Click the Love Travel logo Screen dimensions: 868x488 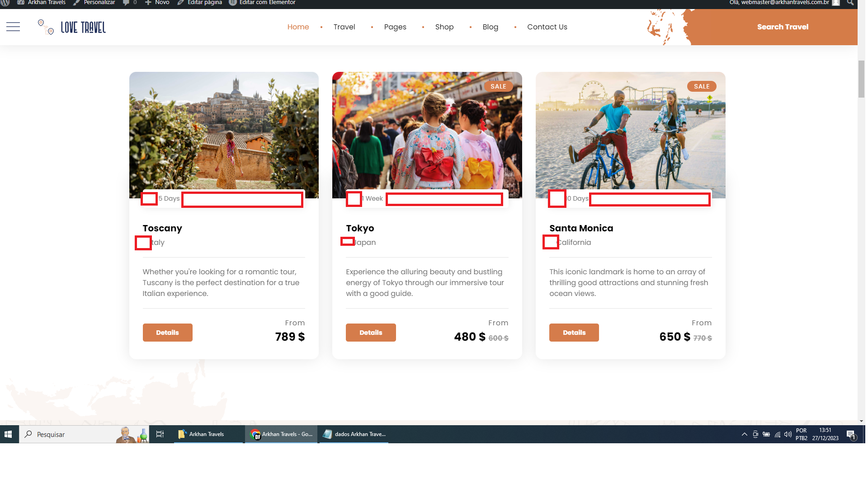click(72, 28)
